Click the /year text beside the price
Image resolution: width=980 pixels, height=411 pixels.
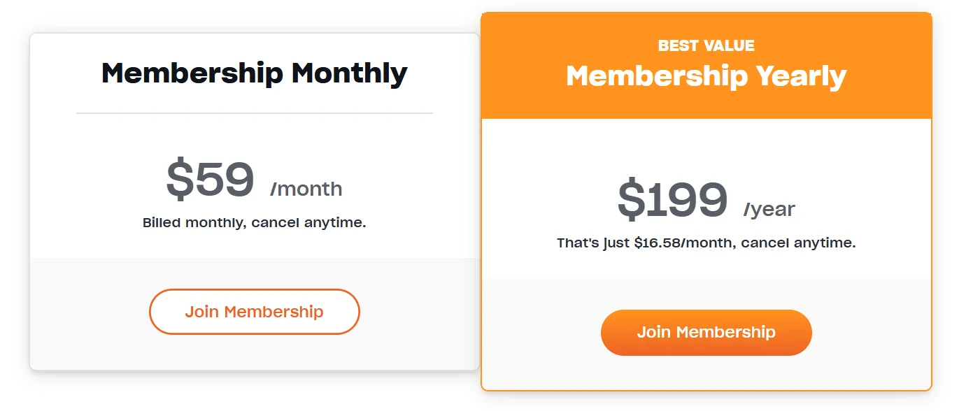pos(769,209)
